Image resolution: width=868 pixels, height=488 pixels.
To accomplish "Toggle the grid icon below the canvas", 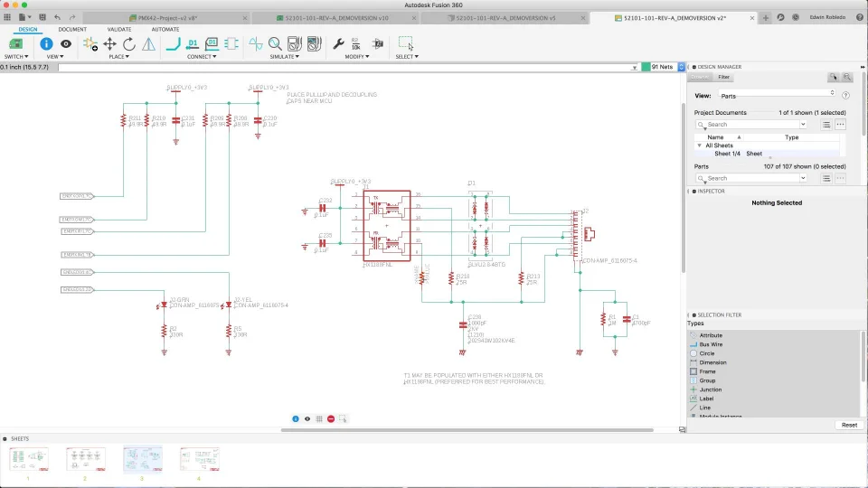I will click(x=319, y=418).
